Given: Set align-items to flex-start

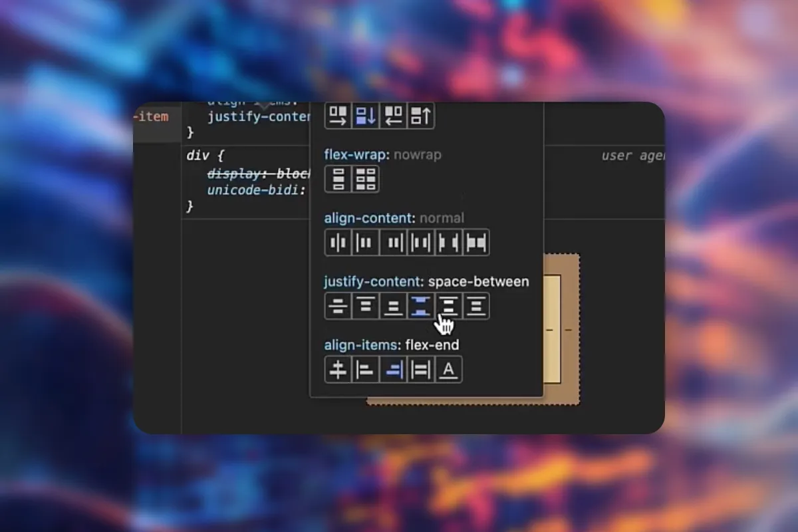Looking at the screenshot, I should (x=366, y=370).
